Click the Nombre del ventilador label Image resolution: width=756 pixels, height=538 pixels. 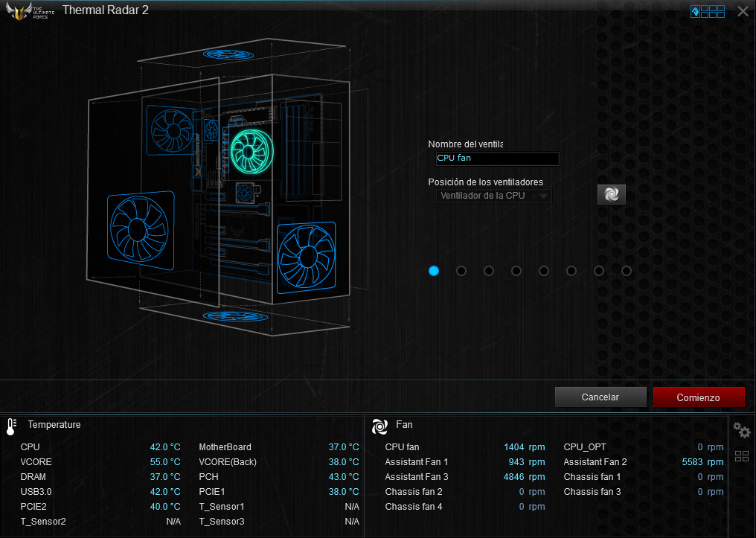466,144
